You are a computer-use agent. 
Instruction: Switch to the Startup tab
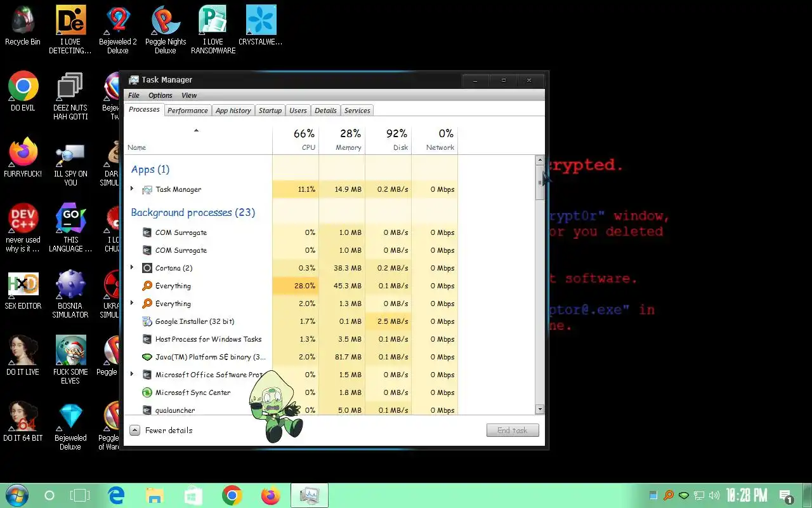(270, 110)
